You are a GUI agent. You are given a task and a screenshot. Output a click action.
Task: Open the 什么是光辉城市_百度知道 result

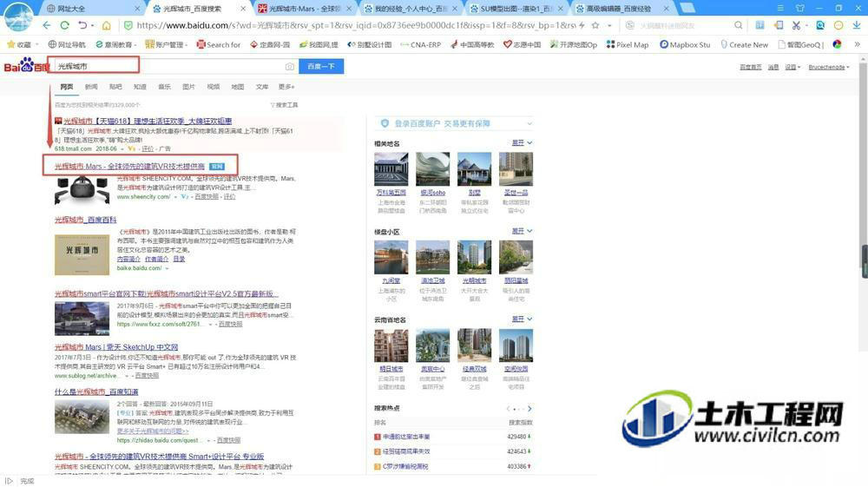[96, 392]
